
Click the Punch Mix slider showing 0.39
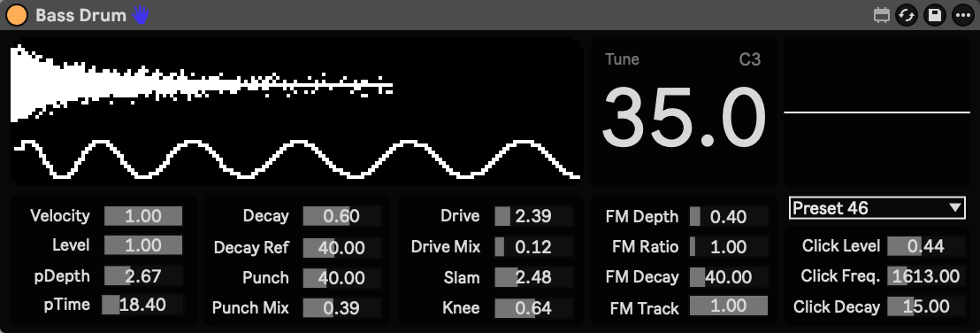click(342, 307)
